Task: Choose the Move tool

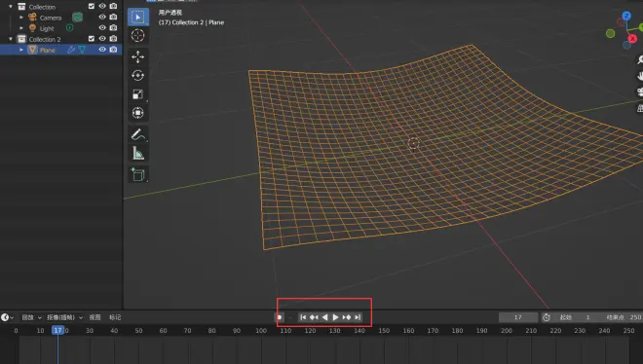Action: click(137, 56)
